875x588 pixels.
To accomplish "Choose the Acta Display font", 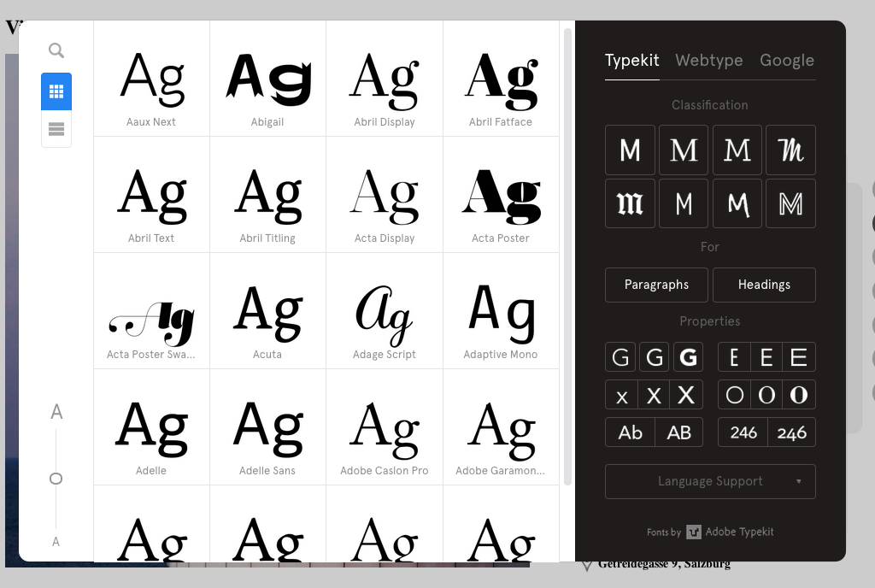I will click(x=385, y=195).
